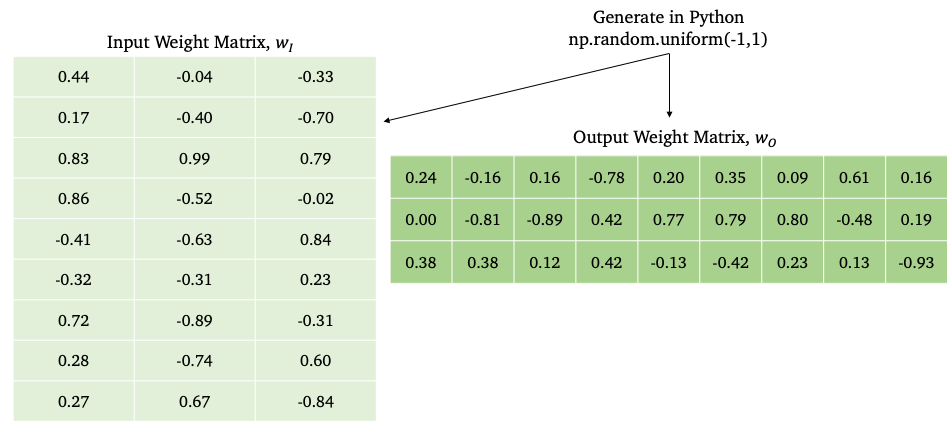Select the cell with value -0.04

195,77
